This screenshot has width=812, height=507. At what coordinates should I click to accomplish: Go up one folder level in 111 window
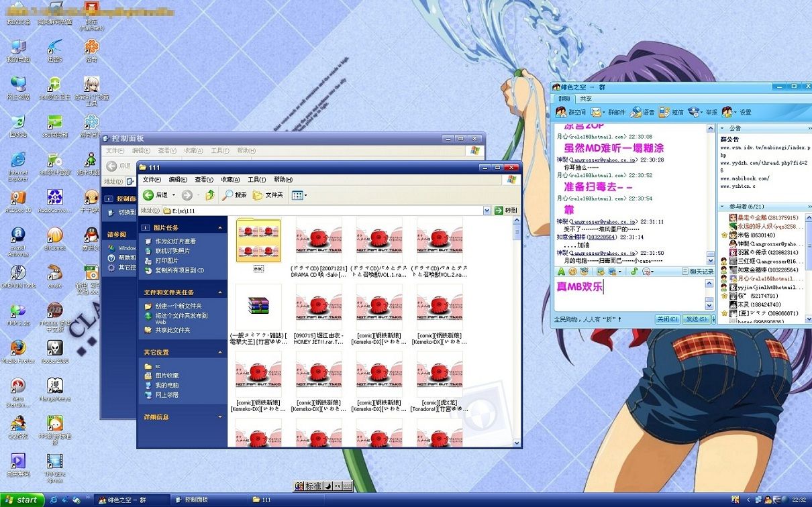[x=210, y=195]
